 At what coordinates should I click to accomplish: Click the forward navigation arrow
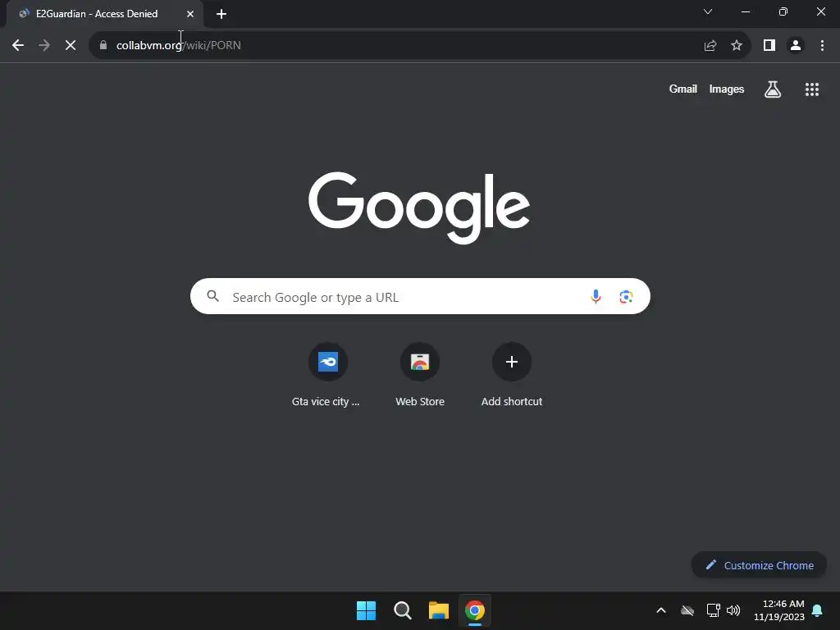pyautogui.click(x=44, y=46)
